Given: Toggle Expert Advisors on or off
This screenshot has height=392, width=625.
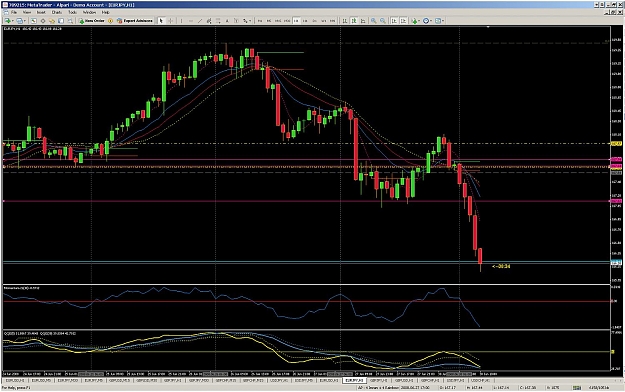Looking at the screenshot, I should click(134, 21).
